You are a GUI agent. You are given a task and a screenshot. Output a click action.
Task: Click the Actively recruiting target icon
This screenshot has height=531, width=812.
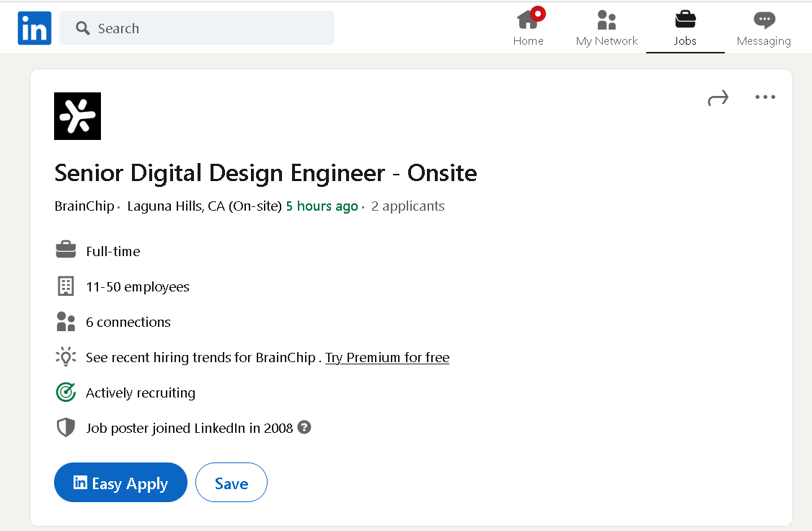pyautogui.click(x=66, y=392)
